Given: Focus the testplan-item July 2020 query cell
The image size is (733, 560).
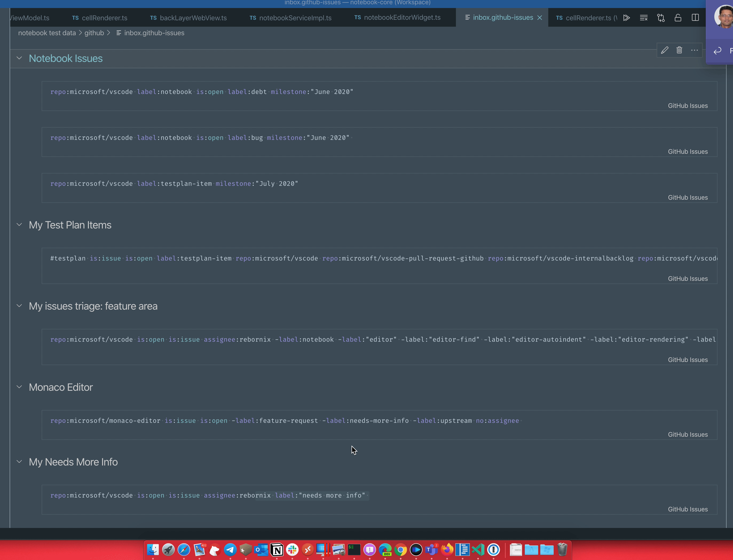Looking at the screenshot, I should coord(379,188).
